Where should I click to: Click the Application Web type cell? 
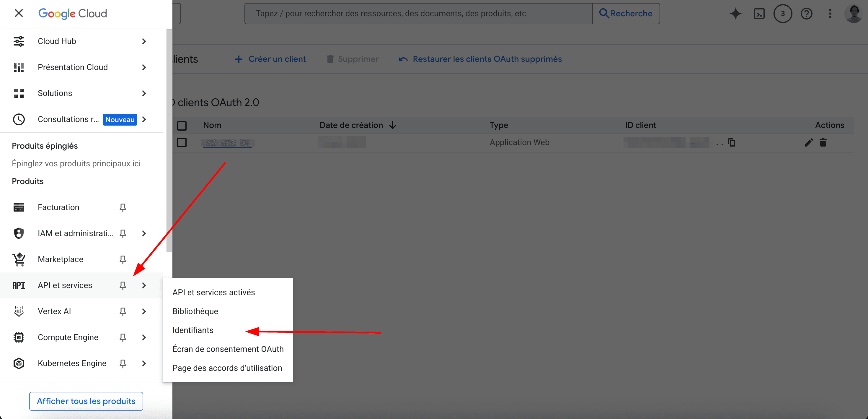[x=519, y=142]
